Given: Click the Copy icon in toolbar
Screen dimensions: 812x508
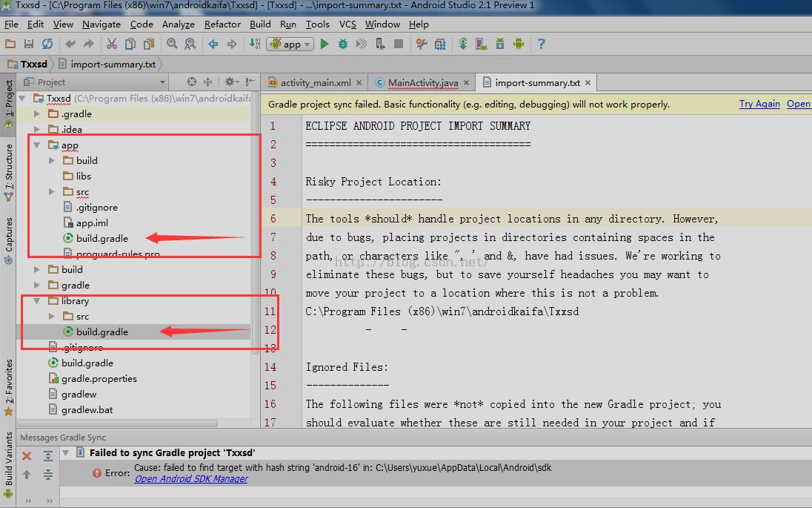Looking at the screenshot, I should tap(130, 44).
